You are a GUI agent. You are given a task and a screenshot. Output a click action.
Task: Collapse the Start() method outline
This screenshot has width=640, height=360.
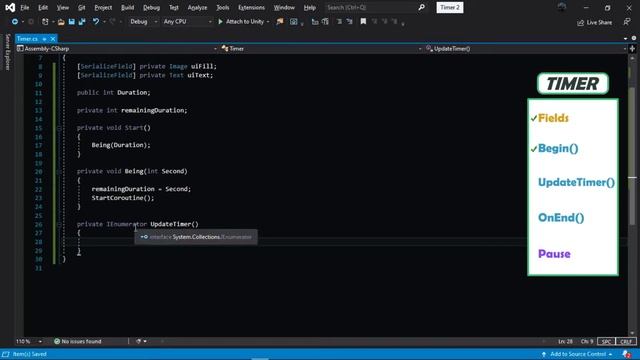click(59, 128)
